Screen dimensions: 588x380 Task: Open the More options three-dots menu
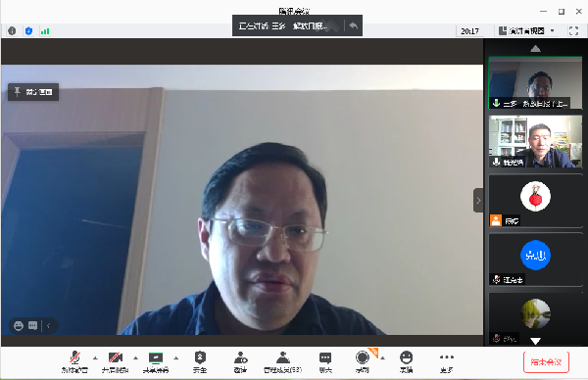pos(447,361)
